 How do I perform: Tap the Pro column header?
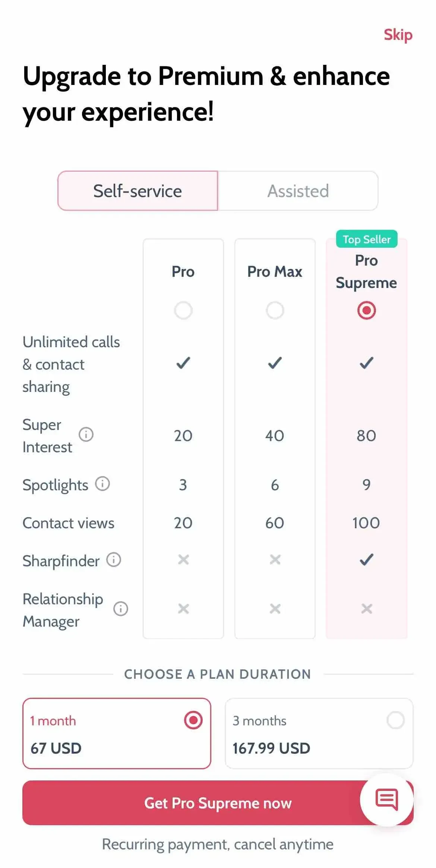point(183,272)
